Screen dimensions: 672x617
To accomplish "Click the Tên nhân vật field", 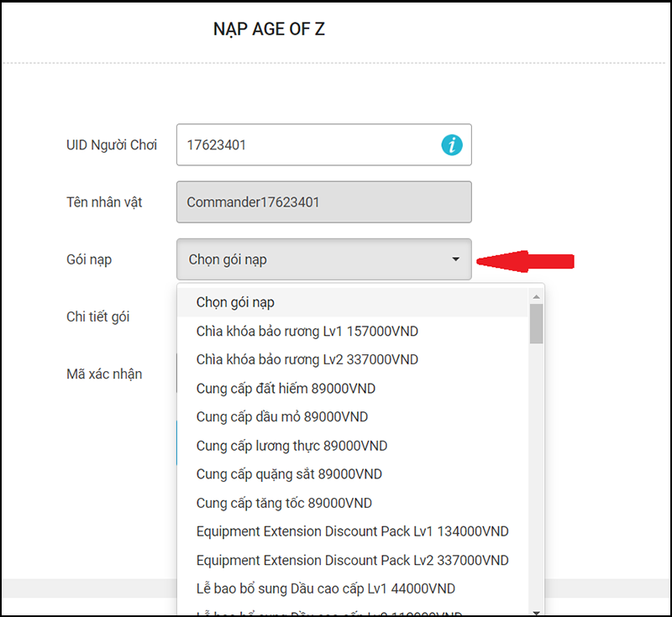I will 324,202.
